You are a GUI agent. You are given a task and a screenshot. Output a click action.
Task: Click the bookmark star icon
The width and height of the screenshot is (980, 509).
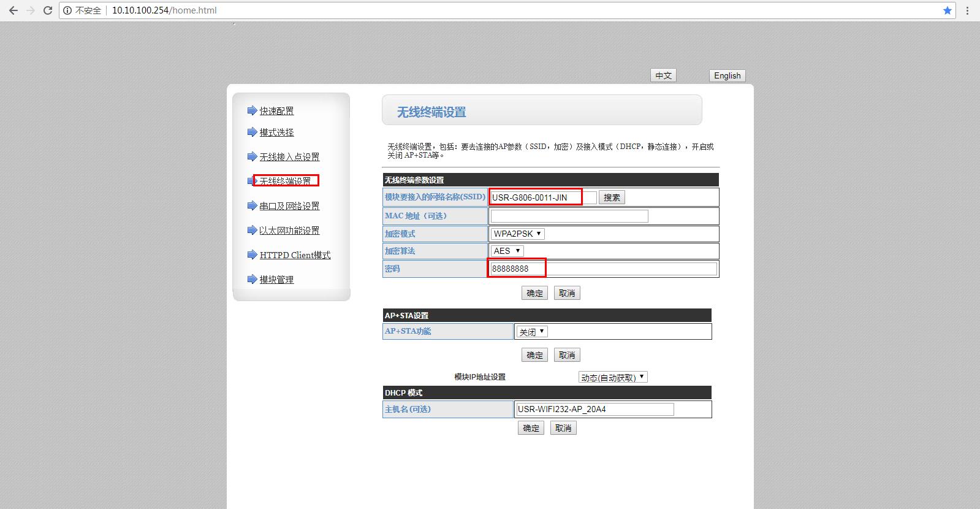pyautogui.click(x=948, y=10)
